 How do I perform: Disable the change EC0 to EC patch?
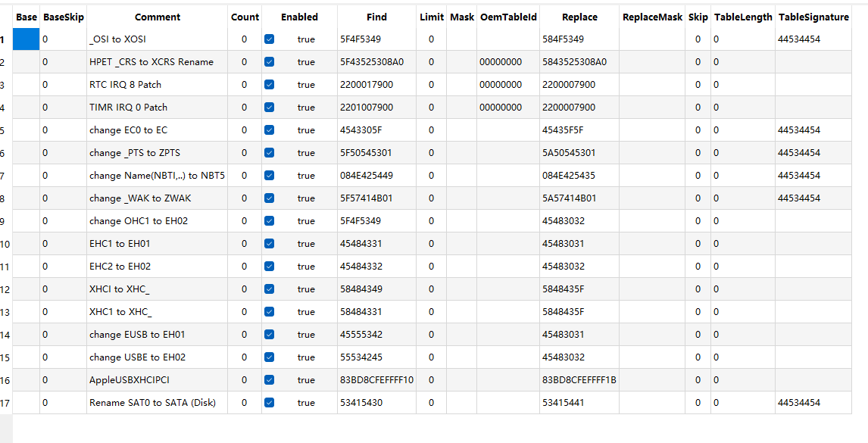coord(269,130)
